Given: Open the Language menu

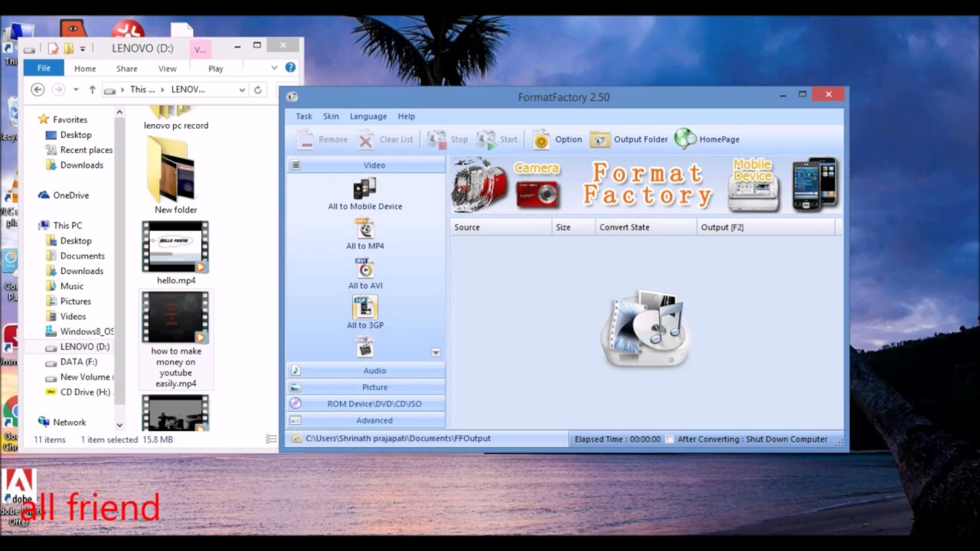Looking at the screenshot, I should point(368,116).
